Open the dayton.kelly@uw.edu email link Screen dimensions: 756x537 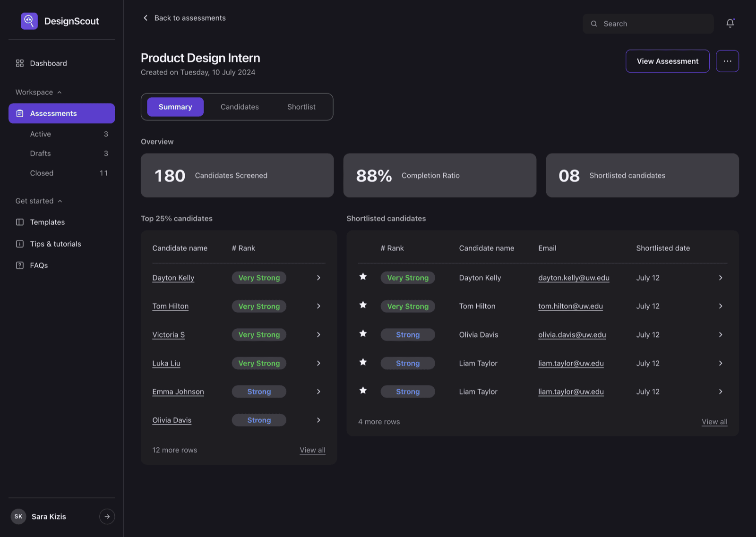tap(574, 278)
